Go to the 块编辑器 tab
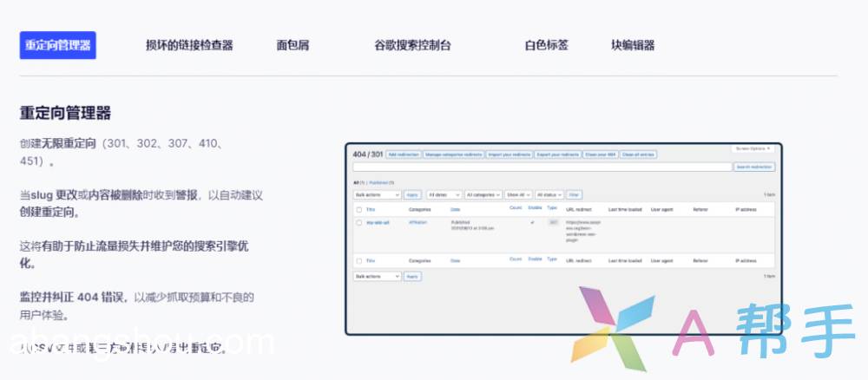 (633, 45)
